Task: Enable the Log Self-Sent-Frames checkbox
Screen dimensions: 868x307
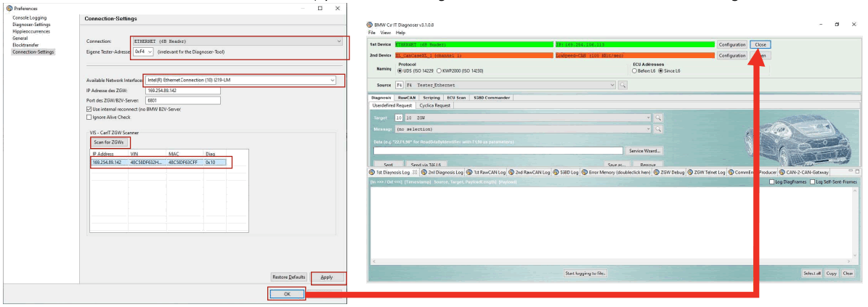Action: tap(812, 182)
